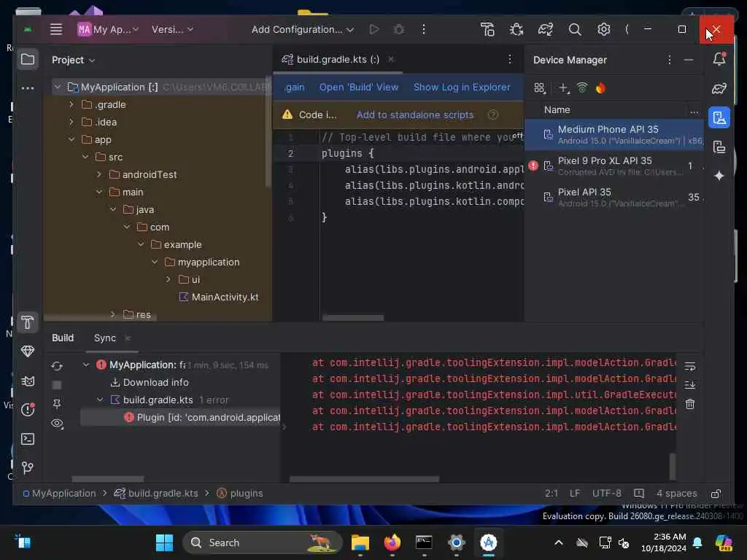747x560 pixels.
Task: Open Logcat cat icon in left sidebar
Action: pos(28,381)
